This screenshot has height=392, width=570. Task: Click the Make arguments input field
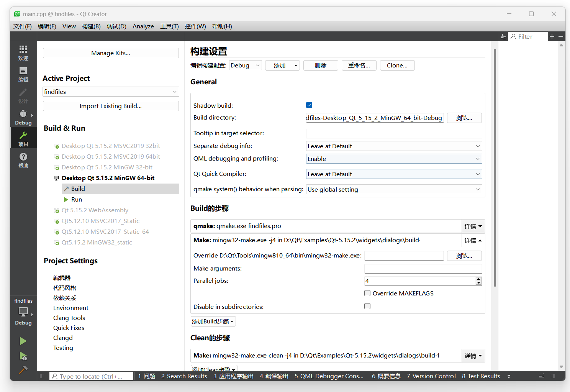pos(423,269)
